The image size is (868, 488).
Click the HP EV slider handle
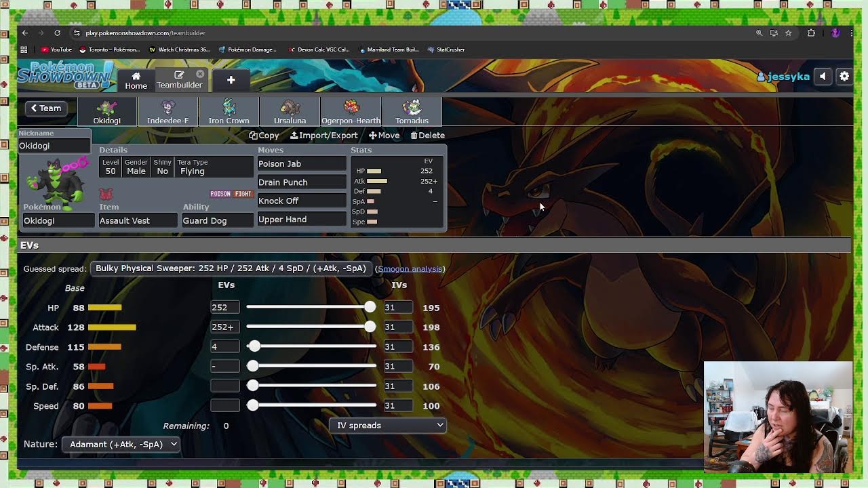[x=370, y=307]
